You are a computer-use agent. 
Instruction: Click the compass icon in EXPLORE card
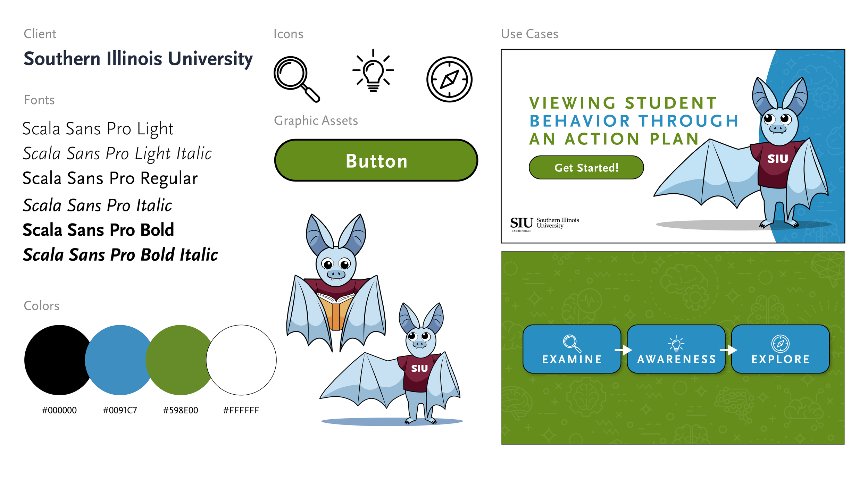click(x=780, y=344)
